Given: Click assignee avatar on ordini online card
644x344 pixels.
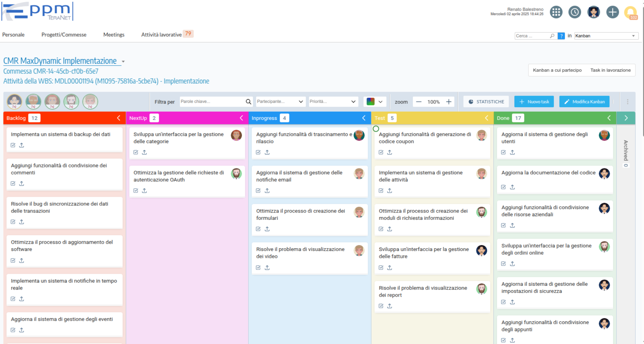Looking at the screenshot, I should pyautogui.click(x=604, y=247).
